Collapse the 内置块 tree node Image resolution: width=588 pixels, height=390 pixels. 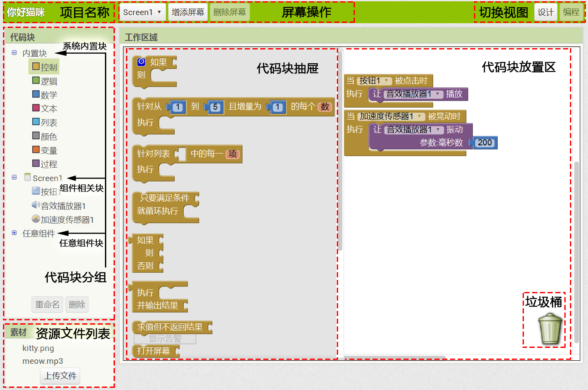pyautogui.click(x=14, y=52)
